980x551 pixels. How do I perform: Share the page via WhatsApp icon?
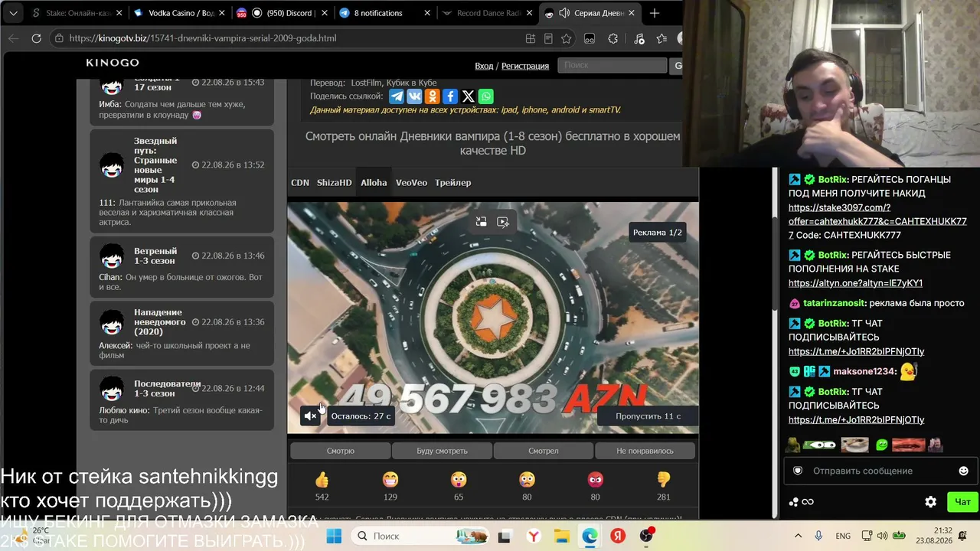[x=486, y=96]
